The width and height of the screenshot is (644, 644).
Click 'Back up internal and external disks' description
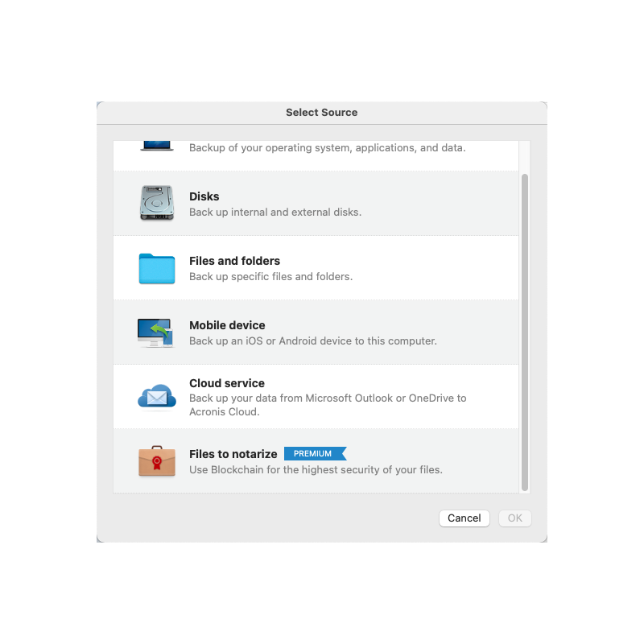[x=275, y=213]
